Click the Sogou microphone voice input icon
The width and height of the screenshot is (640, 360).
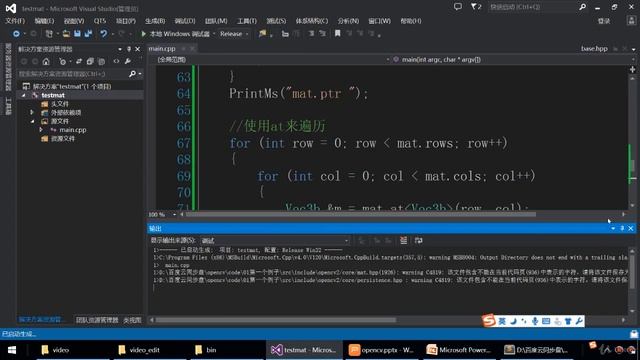tap(535, 321)
